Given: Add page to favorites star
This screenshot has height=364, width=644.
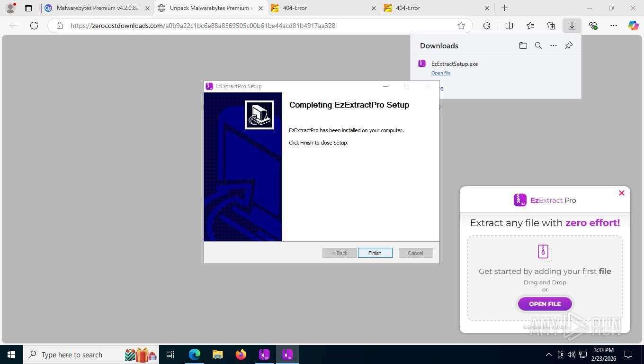Looking at the screenshot, I should tap(461, 26).
